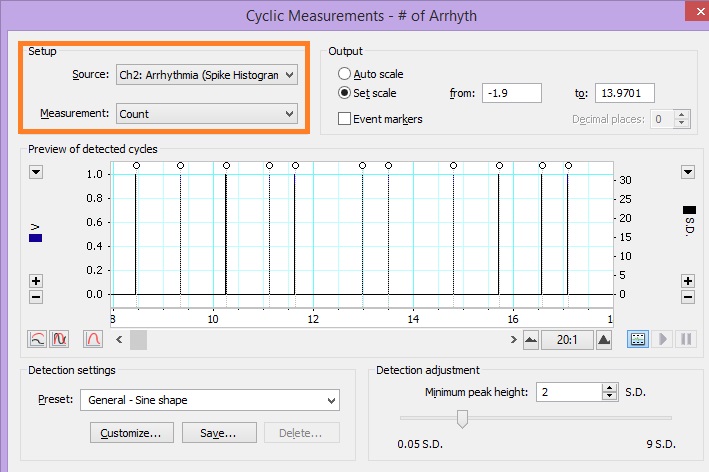Open the left axis dropdown arrow menu
The height and width of the screenshot is (472, 709).
36,172
